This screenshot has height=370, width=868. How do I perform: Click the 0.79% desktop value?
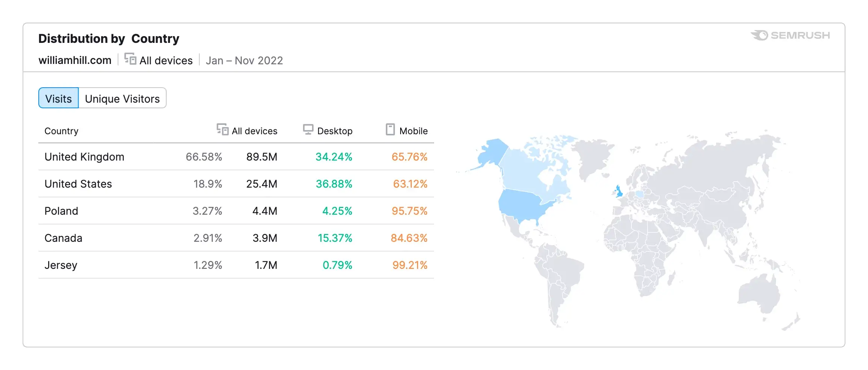[337, 265]
